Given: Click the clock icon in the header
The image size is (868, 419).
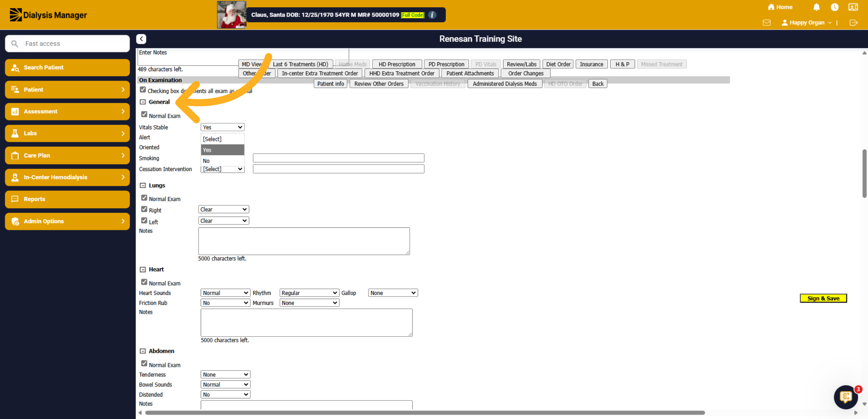Looking at the screenshot, I should coord(835,7).
